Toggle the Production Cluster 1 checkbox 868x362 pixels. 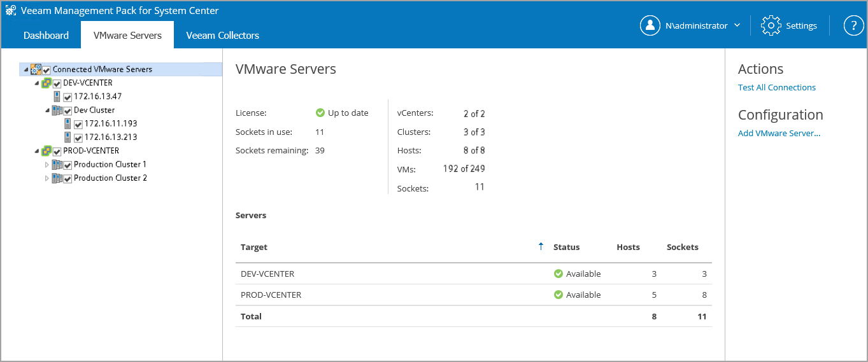tap(68, 165)
